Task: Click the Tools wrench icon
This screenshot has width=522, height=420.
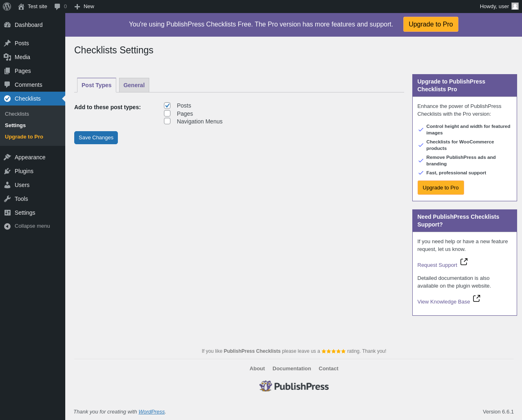Action: click(7, 199)
